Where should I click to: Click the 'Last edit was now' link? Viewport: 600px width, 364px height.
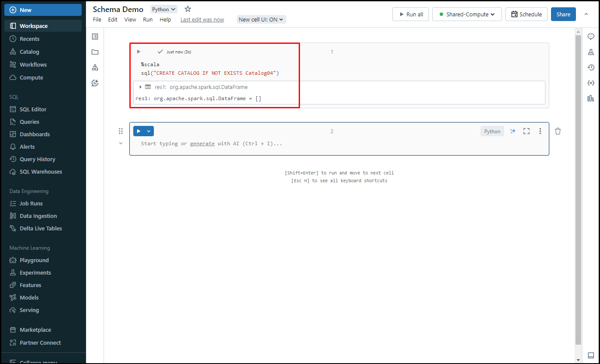tap(202, 19)
